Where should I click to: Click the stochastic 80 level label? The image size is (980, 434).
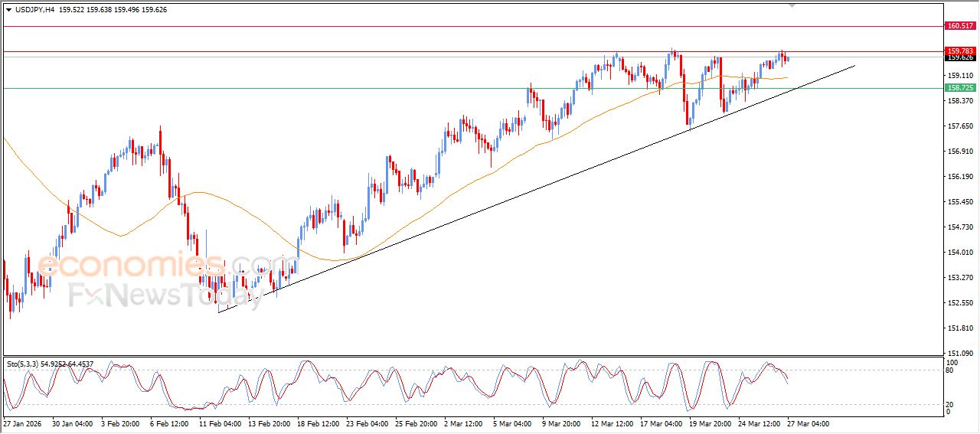pos(951,370)
